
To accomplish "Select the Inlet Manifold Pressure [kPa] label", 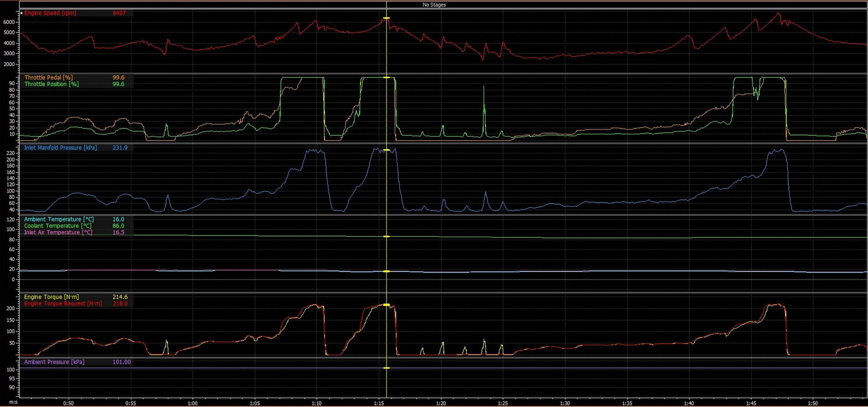I will click(60, 148).
